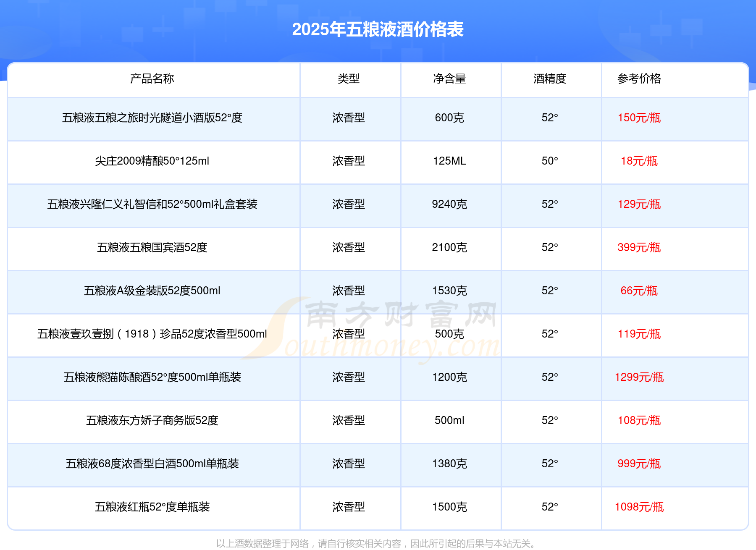Click the 产品名称 column header

(x=152, y=79)
